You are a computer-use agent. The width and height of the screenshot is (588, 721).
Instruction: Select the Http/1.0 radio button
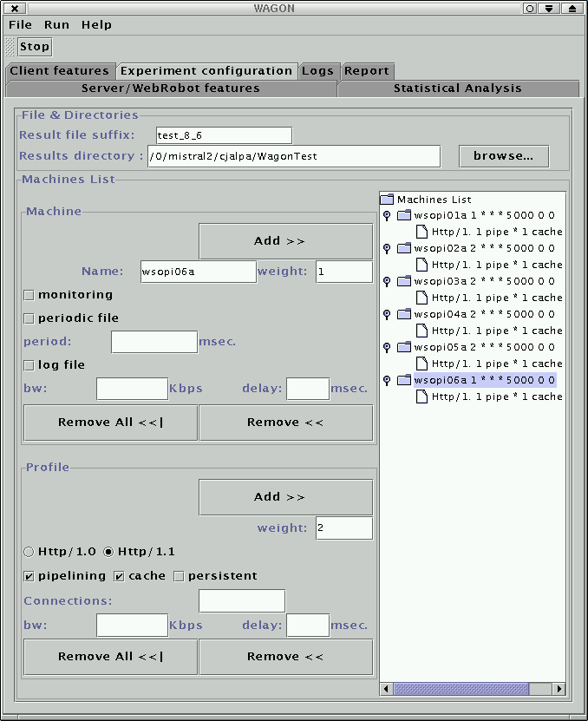(x=29, y=552)
